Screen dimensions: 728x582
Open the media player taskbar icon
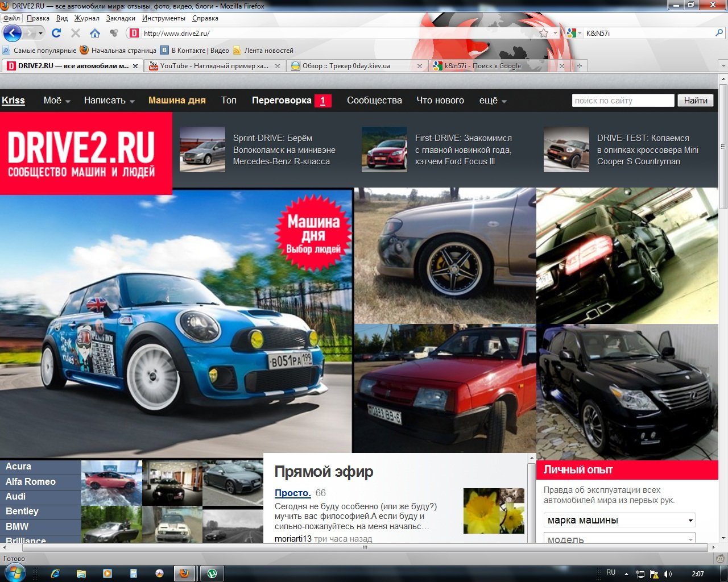(107, 573)
